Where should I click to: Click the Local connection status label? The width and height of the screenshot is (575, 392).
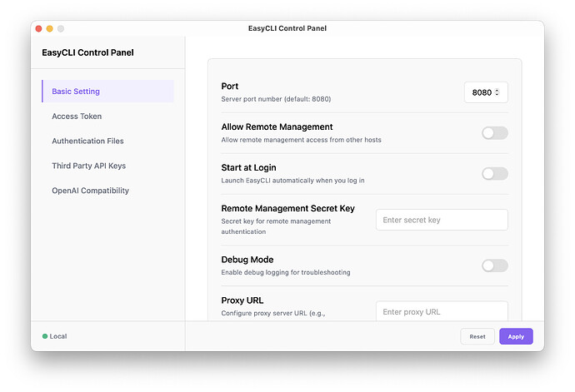58,336
